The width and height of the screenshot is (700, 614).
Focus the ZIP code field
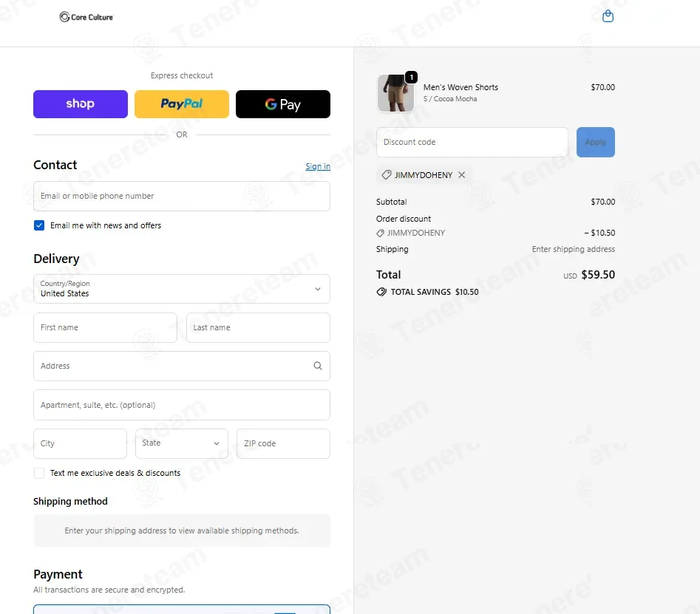283,443
